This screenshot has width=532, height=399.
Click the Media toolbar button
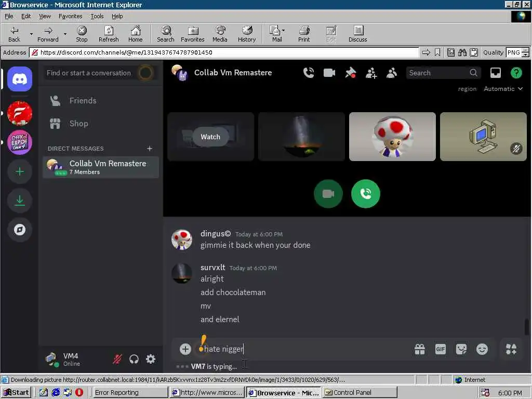tap(220, 34)
